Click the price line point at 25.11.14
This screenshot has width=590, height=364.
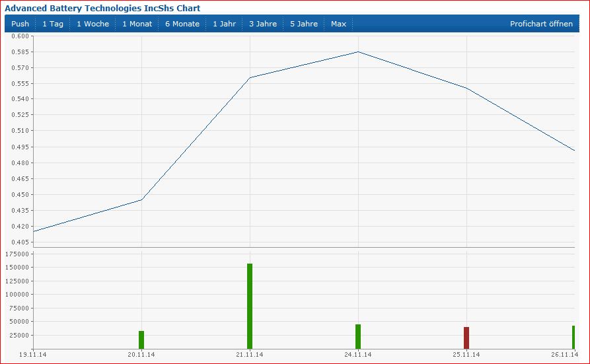tap(466, 88)
